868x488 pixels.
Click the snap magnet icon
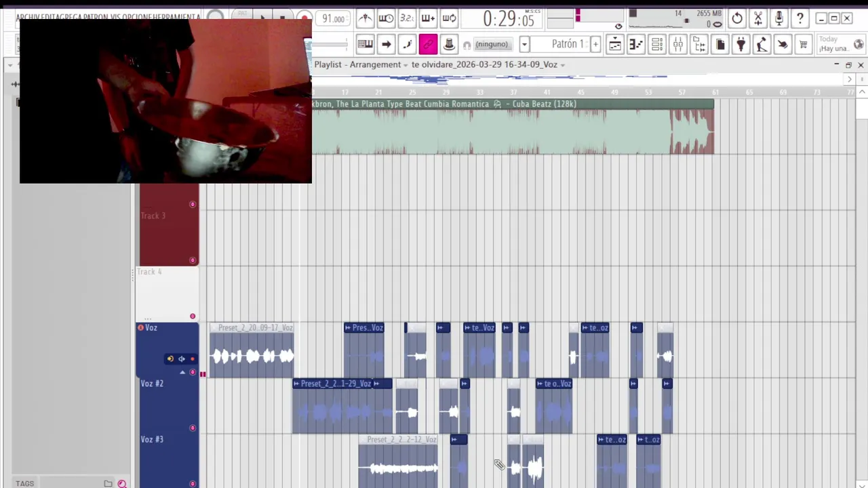pyautogui.click(x=467, y=45)
